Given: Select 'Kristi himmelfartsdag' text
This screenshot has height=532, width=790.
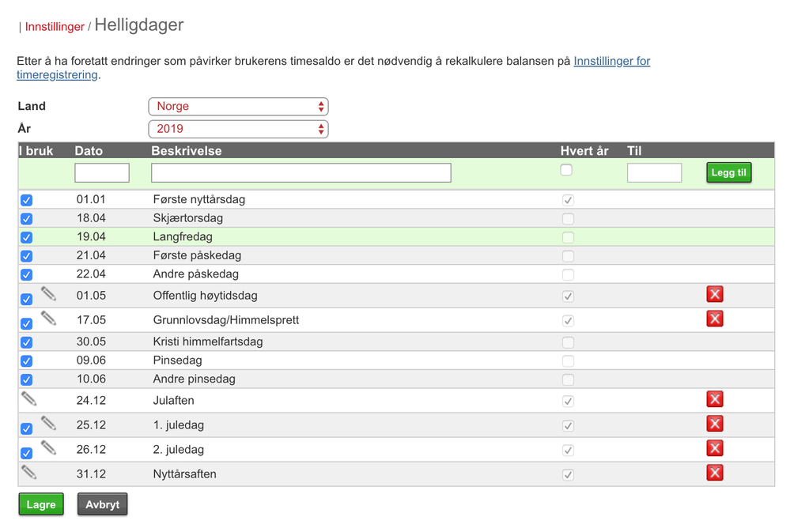Looking at the screenshot, I should tap(207, 341).
